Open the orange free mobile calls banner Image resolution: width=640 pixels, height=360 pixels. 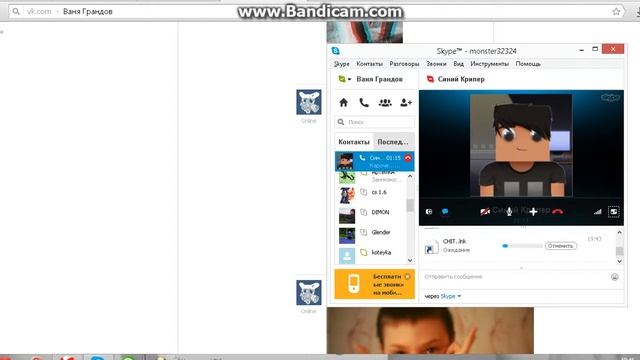click(x=374, y=284)
